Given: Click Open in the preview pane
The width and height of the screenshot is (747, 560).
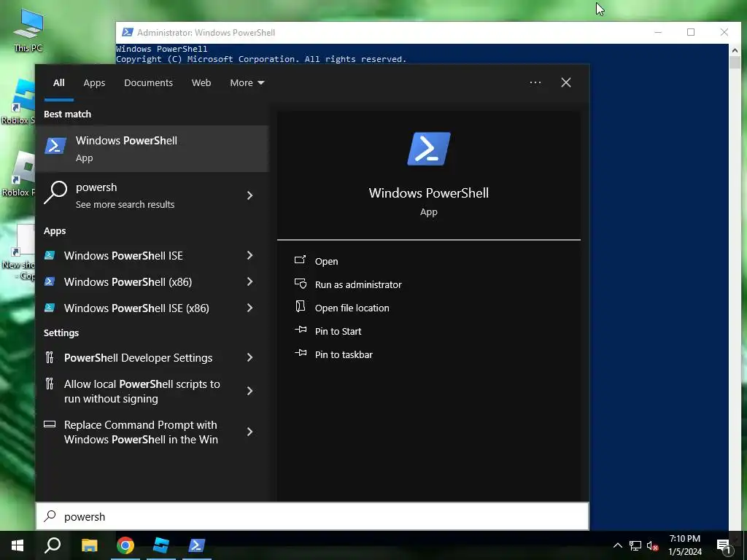Looking at the screenshot, I should click(326, 261).
